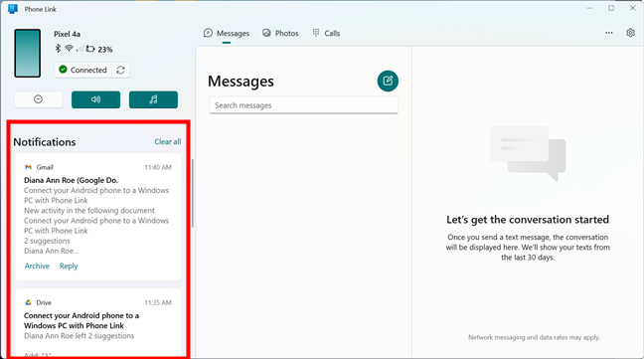Click the Connected status button
The width and height of the screenshot is (644, 359).
click(82, 70)
